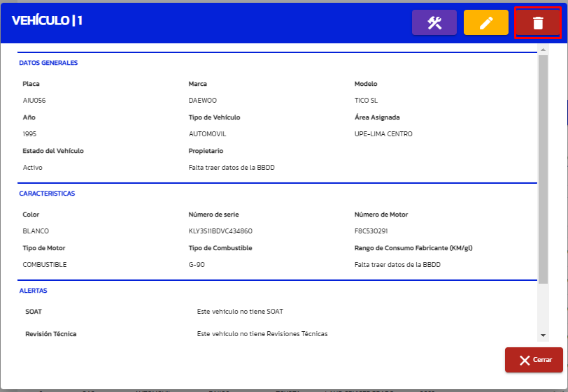Click the assigned area UPE-LIMA CENTRO
568x392 pixels.
[x=383, y=134]
